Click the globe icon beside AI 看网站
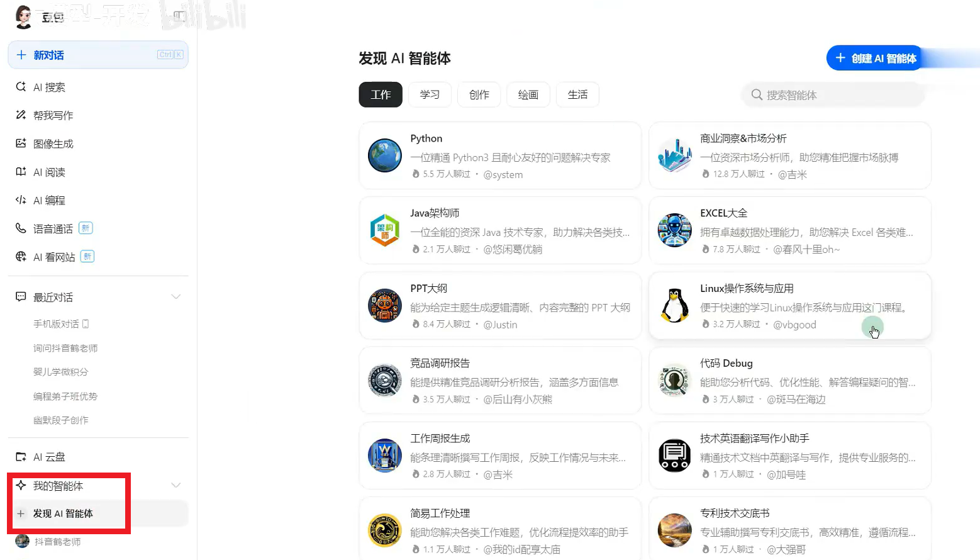980x560 pixels. 21,256
